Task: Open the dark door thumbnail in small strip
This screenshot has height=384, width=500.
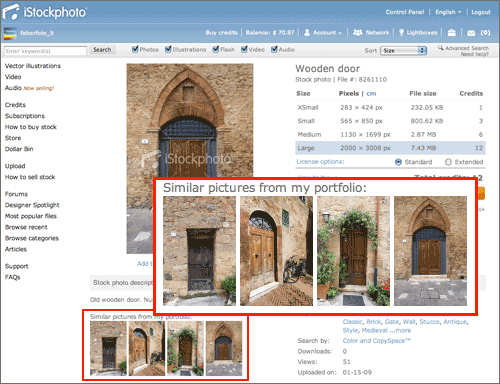Action: [x=108, y=349]
